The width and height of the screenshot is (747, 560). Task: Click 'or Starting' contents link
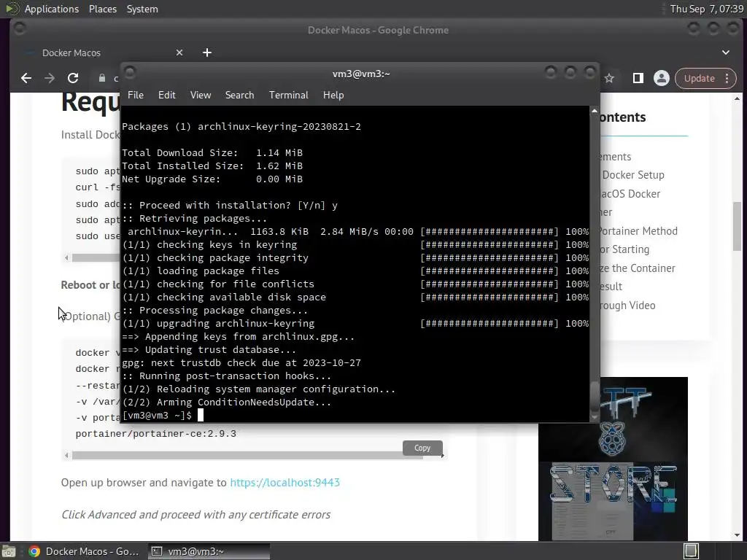pos(624,249)
